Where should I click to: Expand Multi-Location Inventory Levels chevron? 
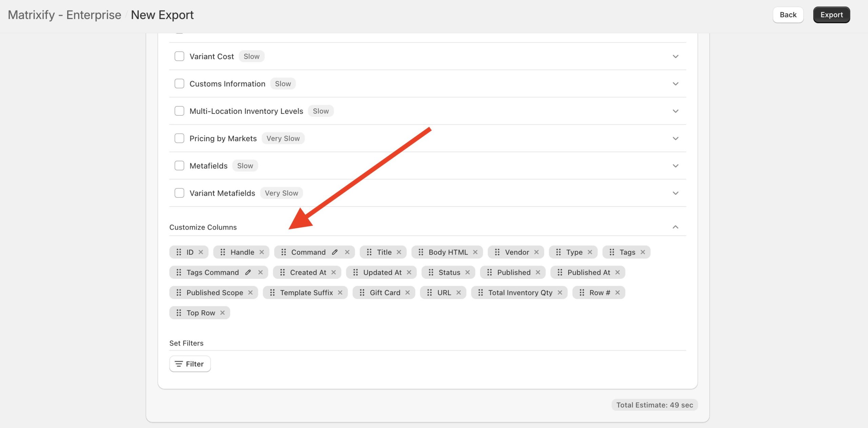pos(675,111)
